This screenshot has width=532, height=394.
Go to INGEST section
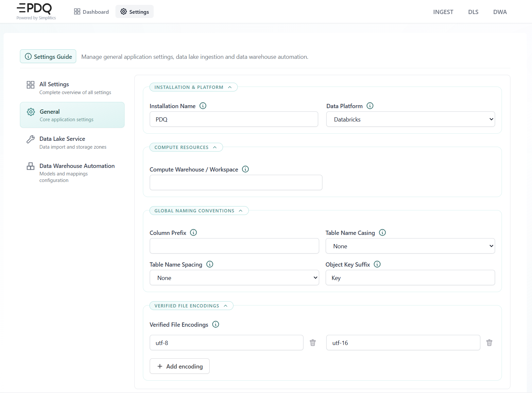pyautogui.click(x=443, y=12)
